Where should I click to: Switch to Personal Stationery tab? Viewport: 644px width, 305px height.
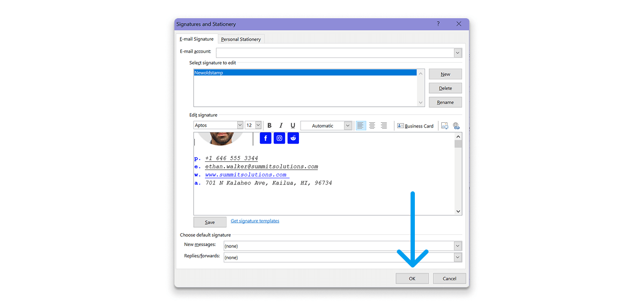241,39
